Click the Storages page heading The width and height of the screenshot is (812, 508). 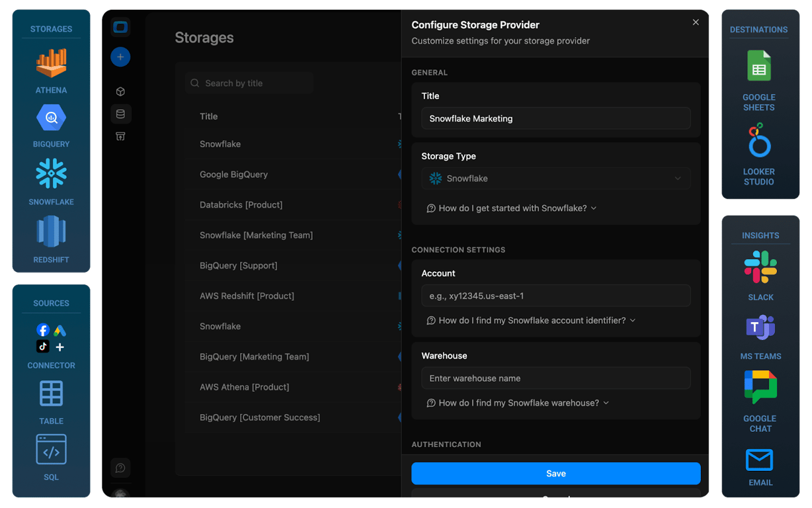click(x=204, y=38)
